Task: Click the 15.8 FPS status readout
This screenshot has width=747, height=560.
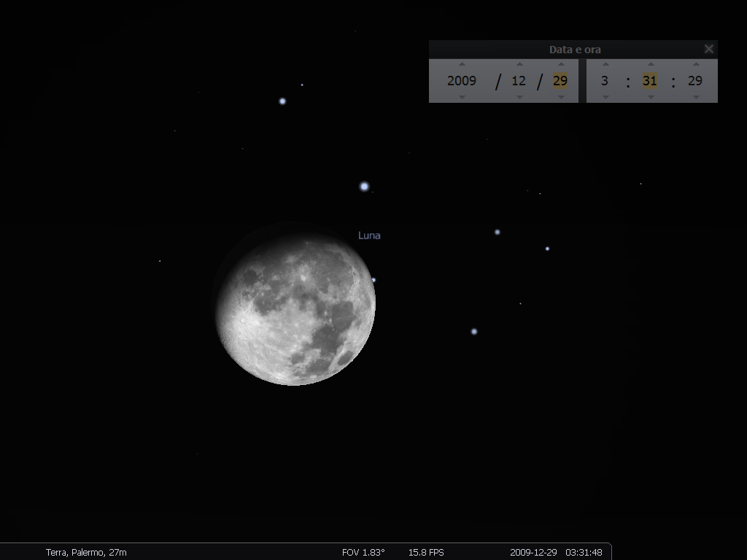Action: pos(426,553)
